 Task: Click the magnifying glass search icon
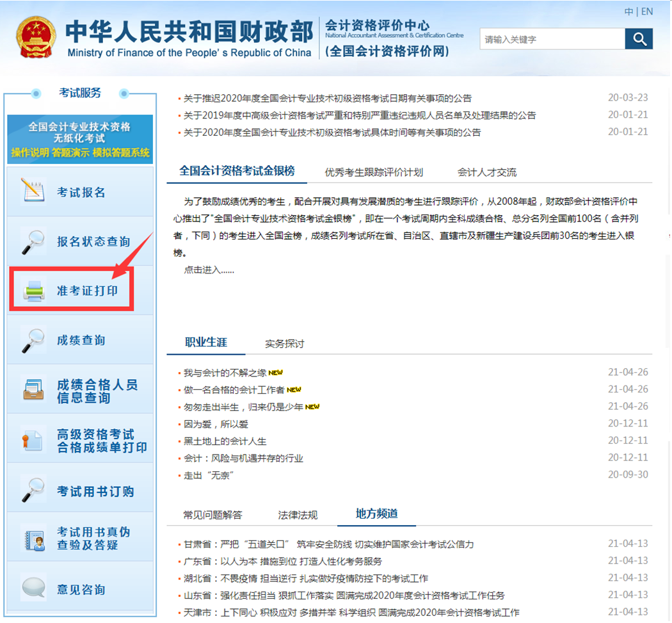click(x=639, y=39)
